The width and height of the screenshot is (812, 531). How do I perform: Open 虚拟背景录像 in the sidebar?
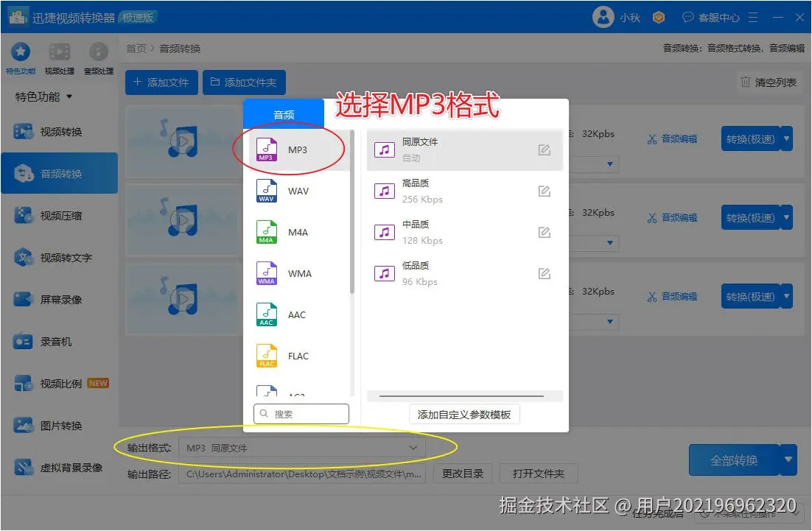(x=60, y=468)
